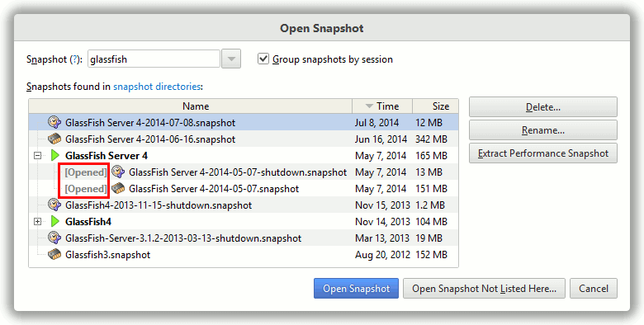Click the Open Snapshot button
This screenshot has width=644, height=325.
(356, 289)
